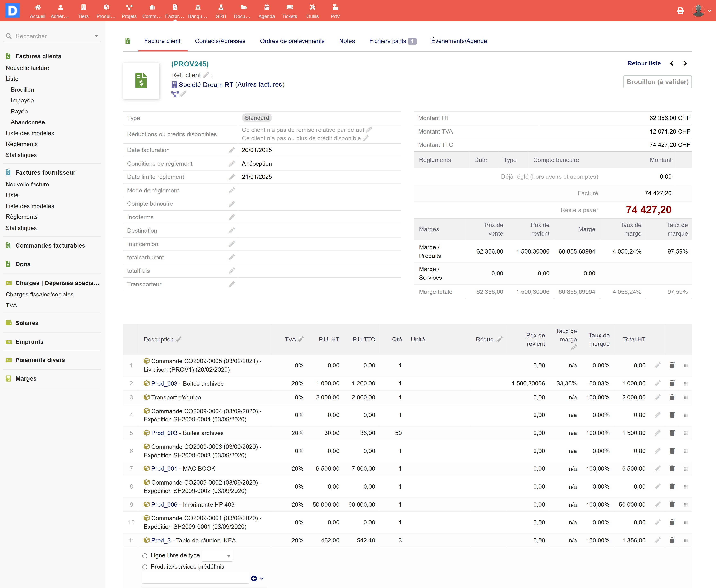Viewport: 716px width, 588px height.
Task: Edit line 9 Imprimante HP 403 pencil
Action: (x=657, y=505)
